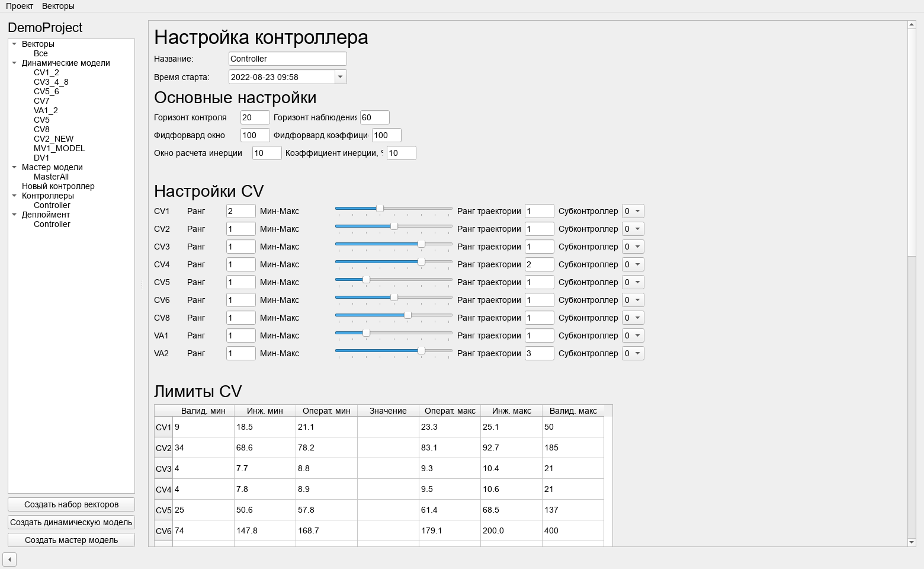Select Controller under Деплоймент
Image resolution: width=924 pixels, height=569 pixels.
[52, 224]
